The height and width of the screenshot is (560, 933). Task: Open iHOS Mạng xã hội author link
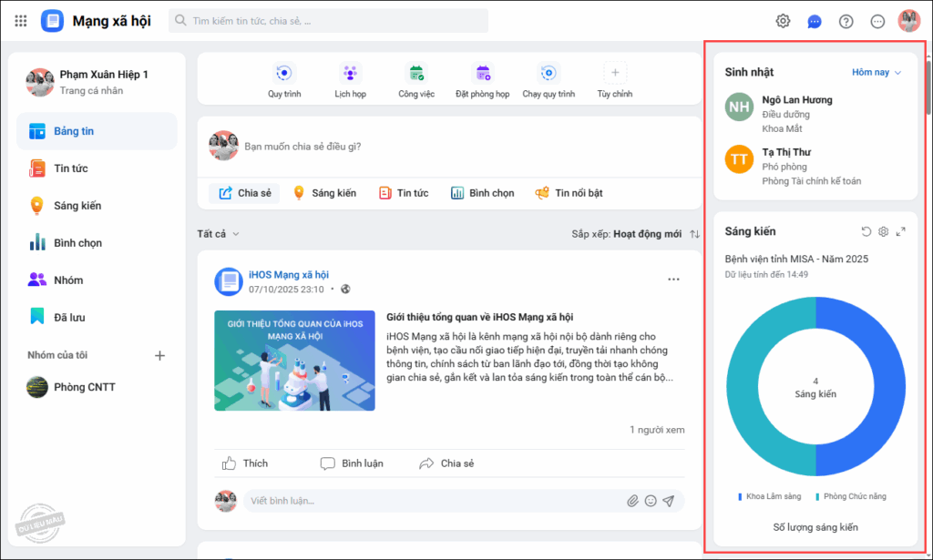pos(289,275)
